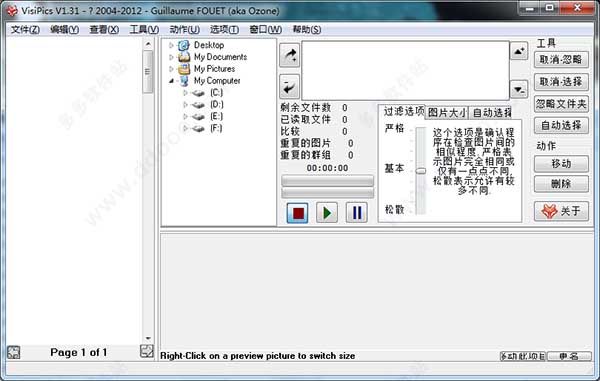Click the 关于 button with the fox icon
600x381 pixels.
click(561, 211)
